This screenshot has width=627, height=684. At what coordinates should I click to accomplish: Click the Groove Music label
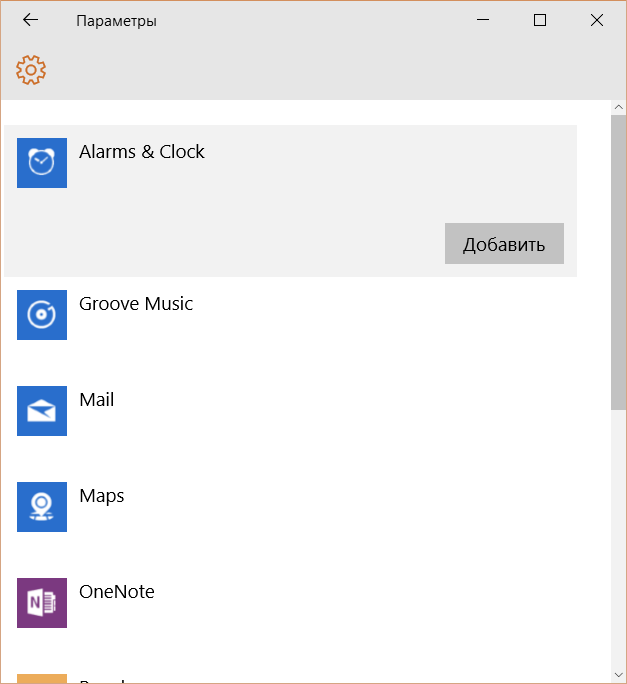point(136,304)
